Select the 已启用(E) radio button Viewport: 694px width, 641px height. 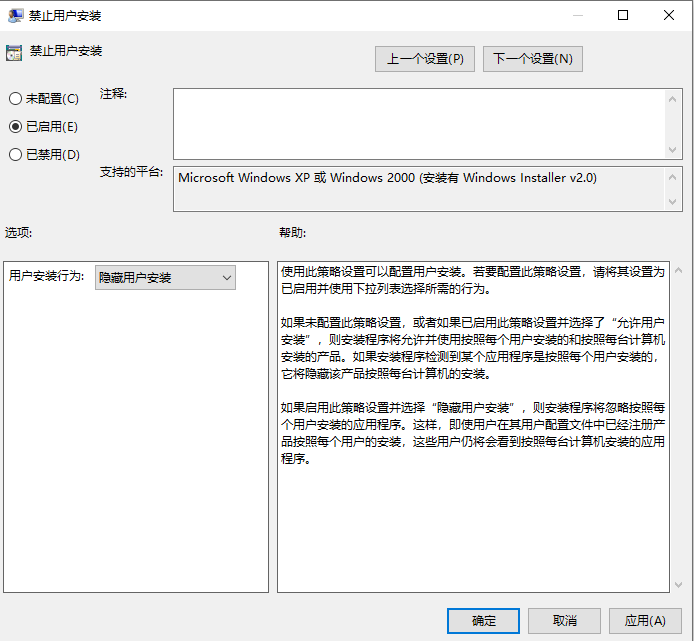coord(15,127)
